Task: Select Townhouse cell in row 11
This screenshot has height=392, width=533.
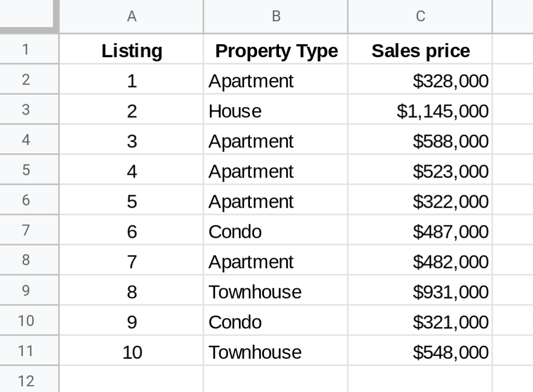Action: (x=276, y=350)
